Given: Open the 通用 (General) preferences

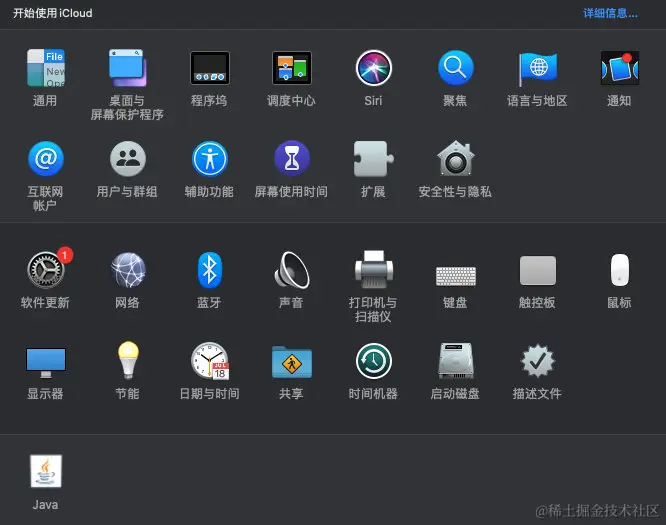Looking at the screenshot, I should (x=45, y=68).
